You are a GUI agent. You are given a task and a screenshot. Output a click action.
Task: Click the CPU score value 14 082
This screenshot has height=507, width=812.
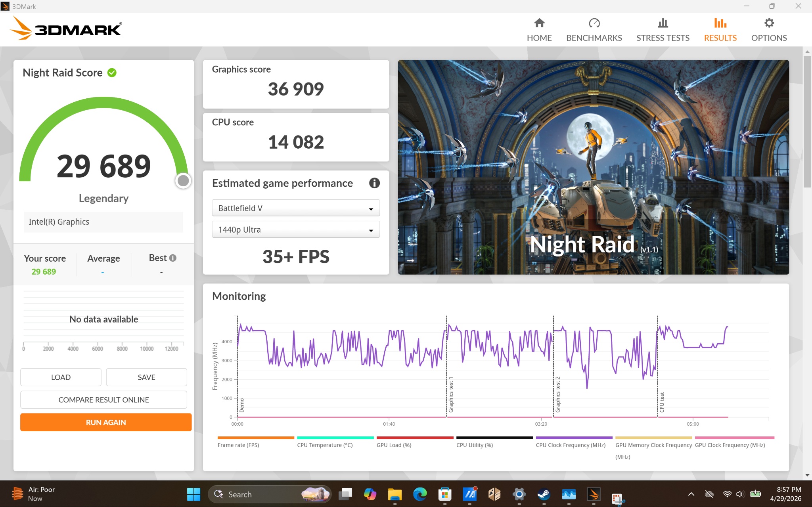click(x=296, y=142)
